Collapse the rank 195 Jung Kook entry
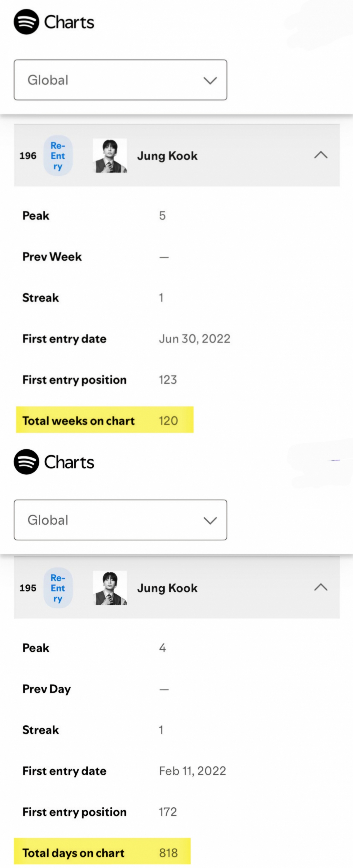 (321, 587)
